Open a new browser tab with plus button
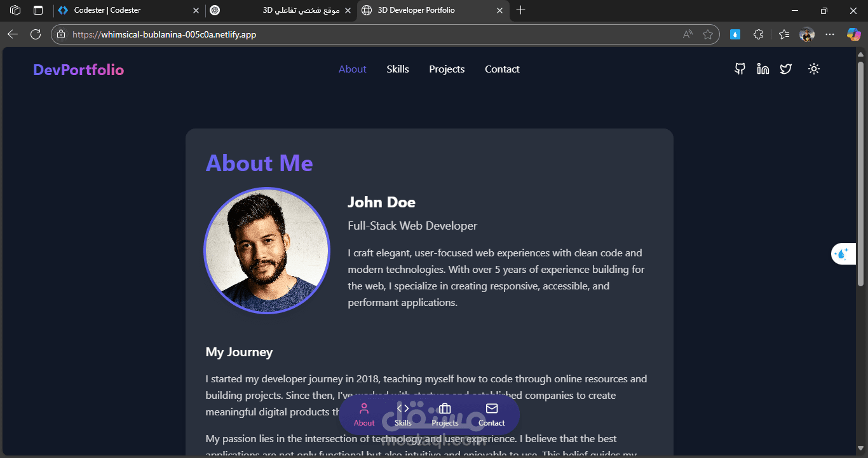This screenshot has height=458, width=868. 520,10
